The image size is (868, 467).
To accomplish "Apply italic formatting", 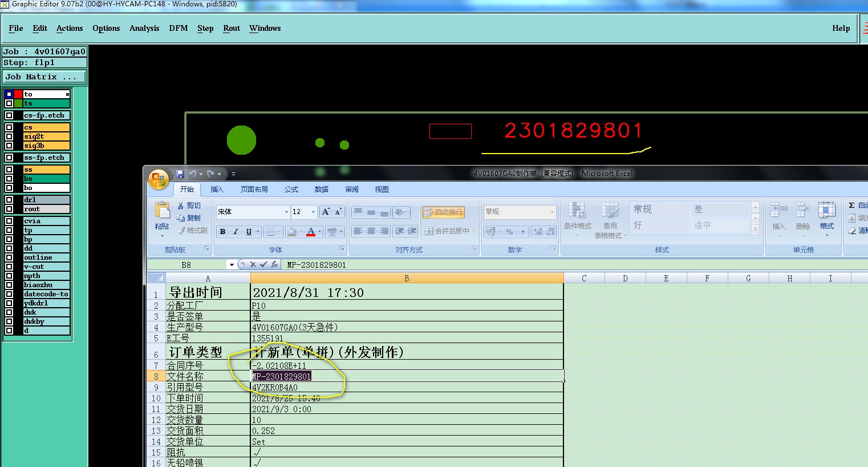I will [236, 232].
